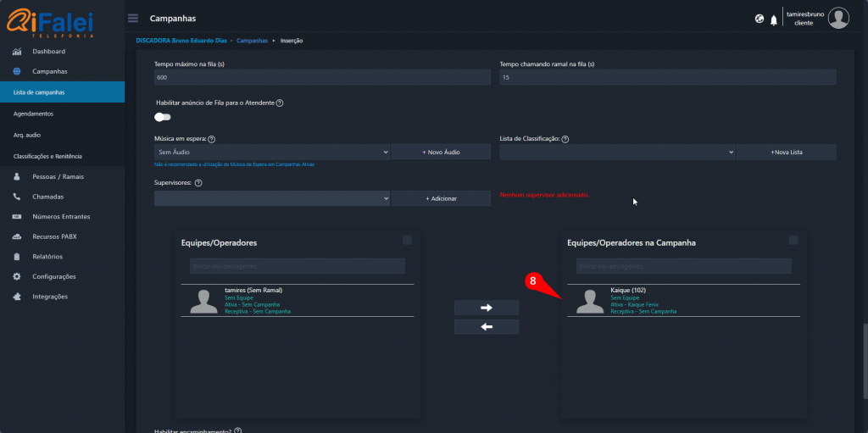Click the globe language icon
The image size is (868, 433).
click(x=759, y=19)
